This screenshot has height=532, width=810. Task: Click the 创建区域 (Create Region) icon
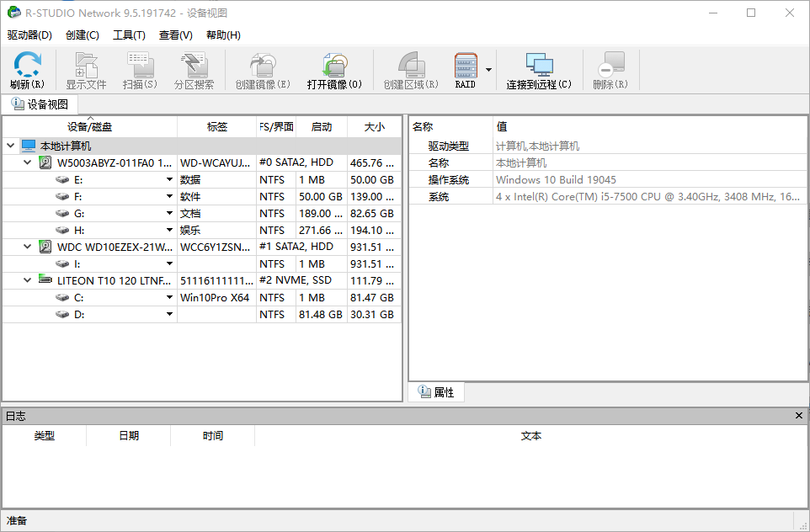tap(410, 69)
